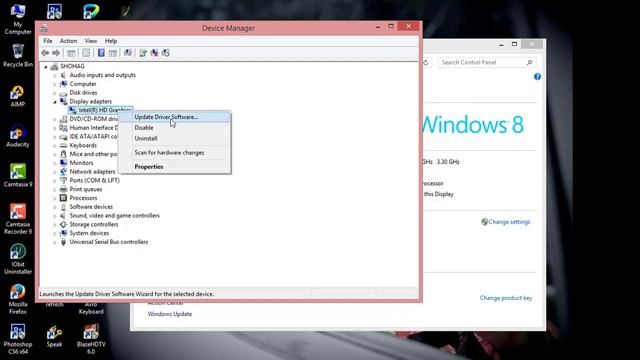This screenshot has width=640, height=360.
Task: Open My Computer desktop icon
Action: (x=18, y=19)
